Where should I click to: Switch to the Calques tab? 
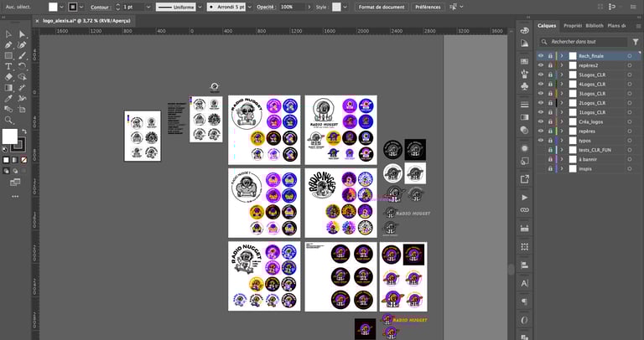(x=547, y=25)
